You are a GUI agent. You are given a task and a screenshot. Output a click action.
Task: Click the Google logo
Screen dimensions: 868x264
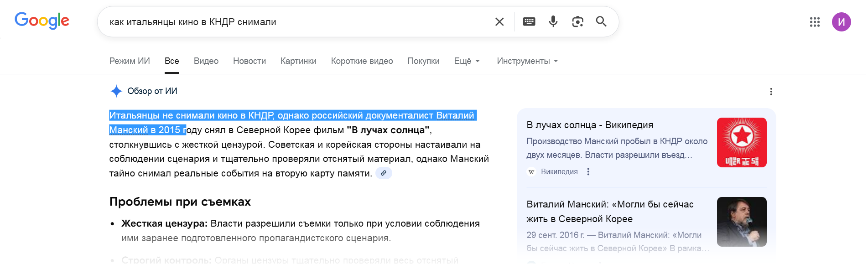[x=42, y=21]
